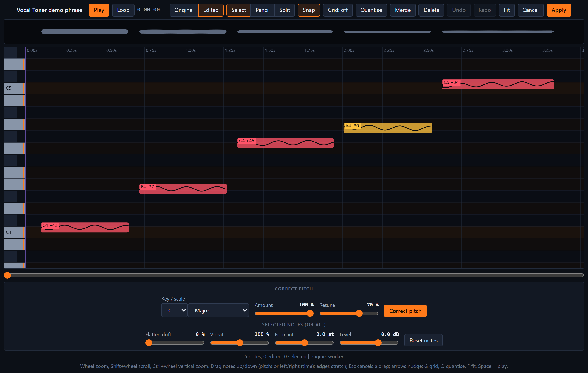This screenshot has width=588, height=373.
Task: Select the E4 -37 note block
Action: (x=183, y=189)
